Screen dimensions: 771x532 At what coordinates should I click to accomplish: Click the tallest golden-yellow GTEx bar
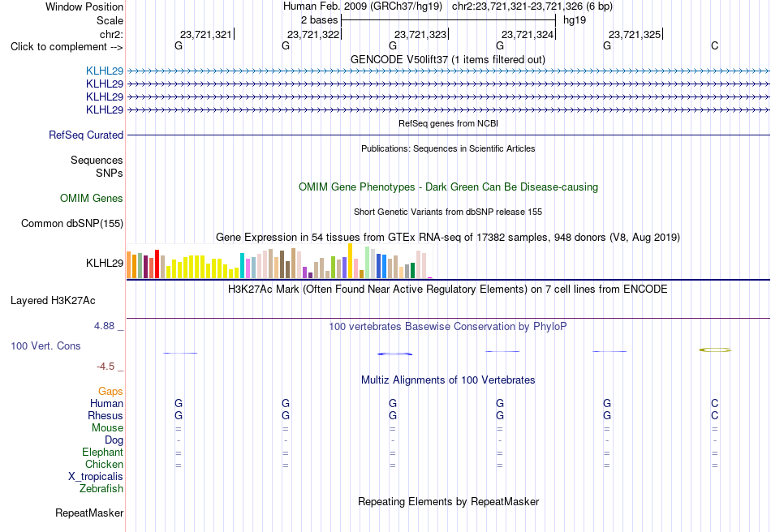[x=350, y=261]
